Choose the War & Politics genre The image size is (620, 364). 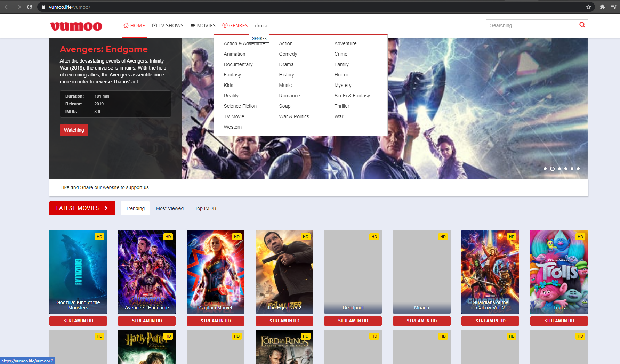[x=294, y=116]
